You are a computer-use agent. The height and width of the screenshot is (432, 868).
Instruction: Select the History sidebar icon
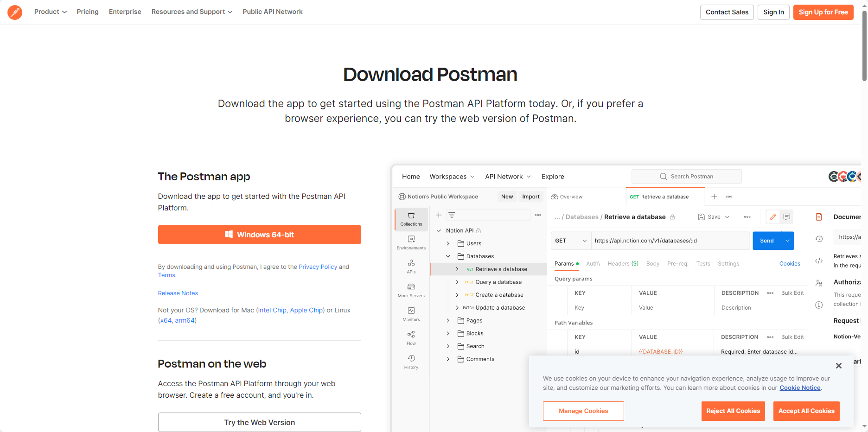coord(411,362)
